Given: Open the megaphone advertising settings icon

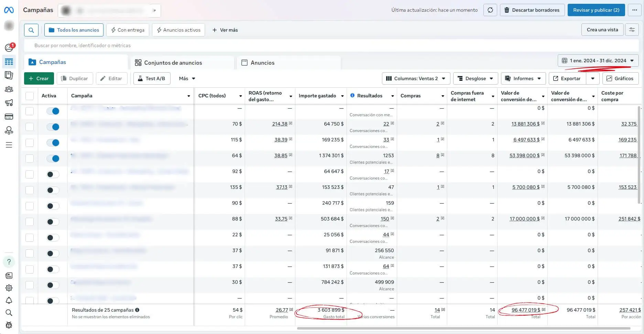Looking at the screenshot, I should (x=9, y=103).
